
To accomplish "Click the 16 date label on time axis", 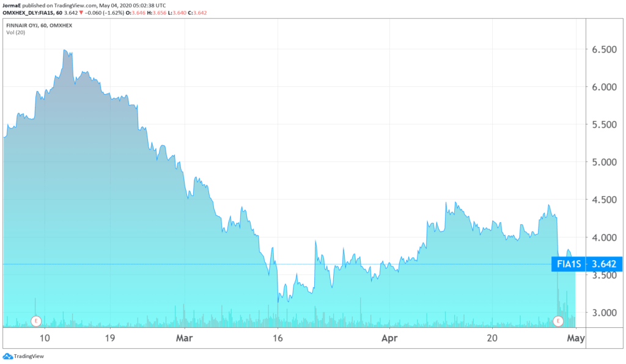I will (278, 337).
